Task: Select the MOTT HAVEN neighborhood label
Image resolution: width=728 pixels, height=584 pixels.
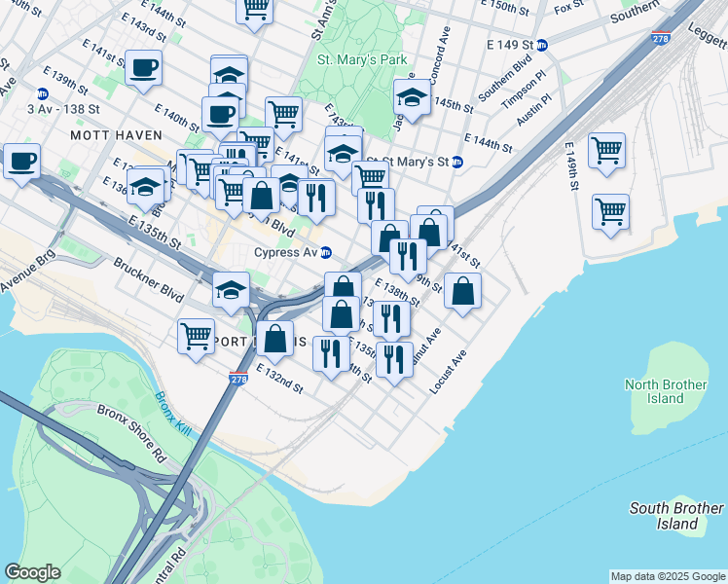Action: (117, 135)
